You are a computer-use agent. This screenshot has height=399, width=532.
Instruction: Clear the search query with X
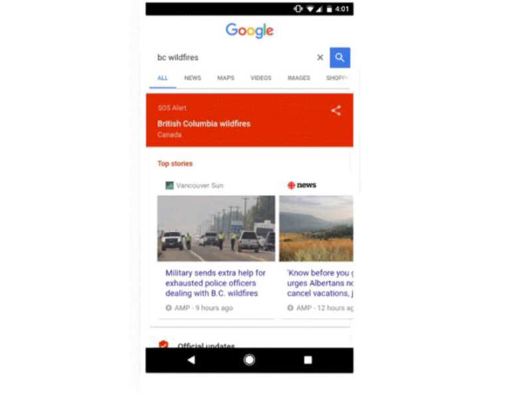[x=320, y=58]
